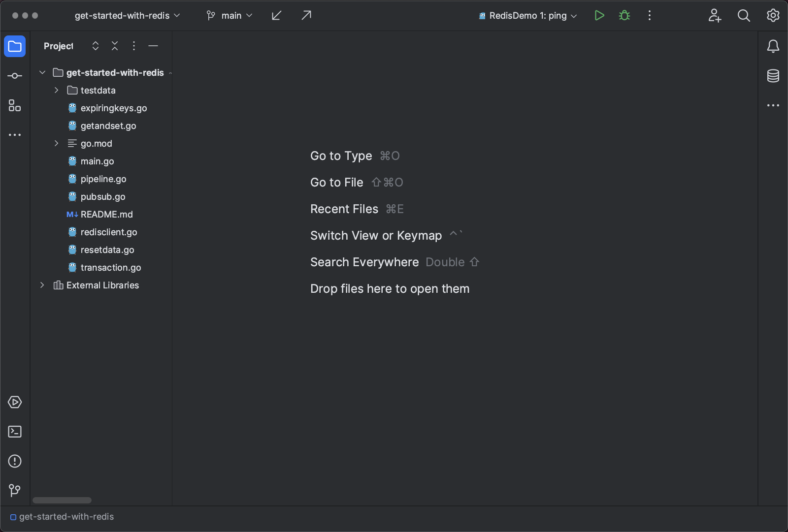
Task: Open the main branch dropdown
Action: click(x=229, y=15)
